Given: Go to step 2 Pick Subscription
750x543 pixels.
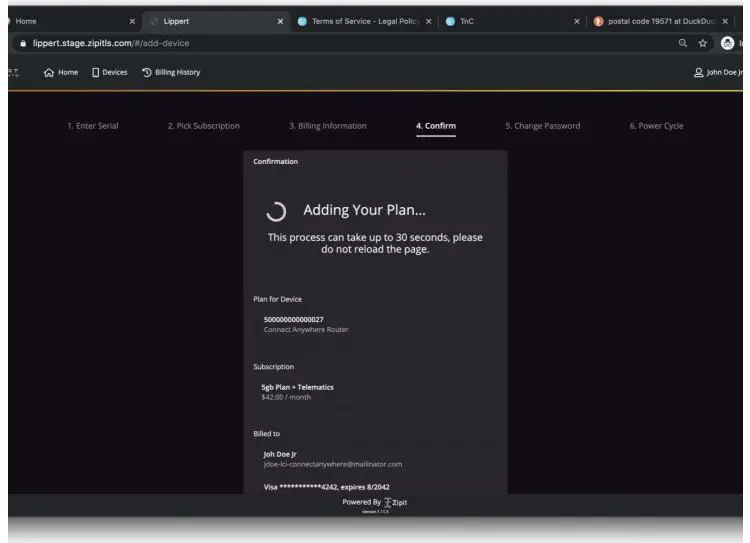Looking at the screenshot, I should (203, 126).
